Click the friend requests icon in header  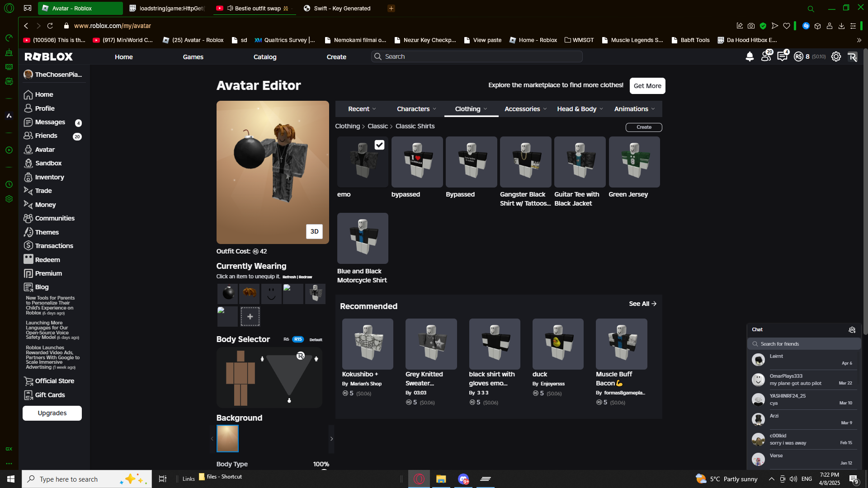[x=766, y=56]
